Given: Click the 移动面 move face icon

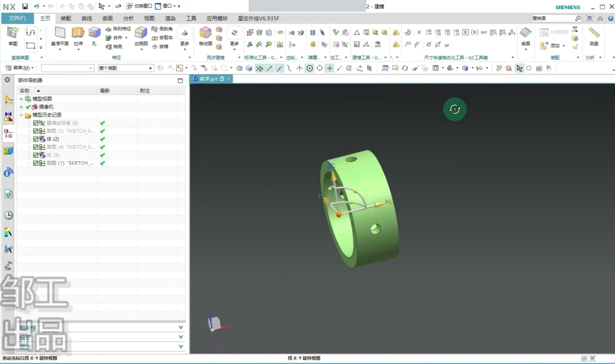Looking at the screenshot, I should [x=205, y=33].
